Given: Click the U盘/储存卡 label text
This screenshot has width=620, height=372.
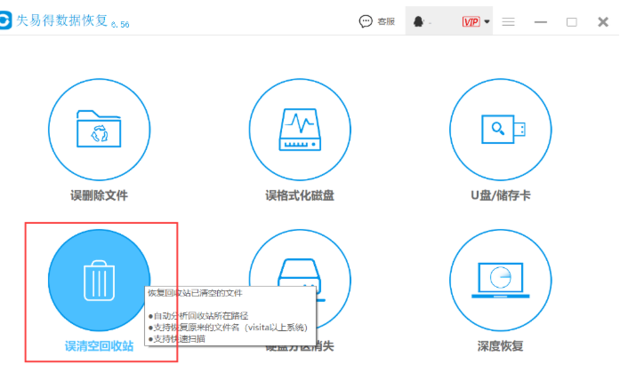Looking at the screenshot, I should [x=501, y=195].
